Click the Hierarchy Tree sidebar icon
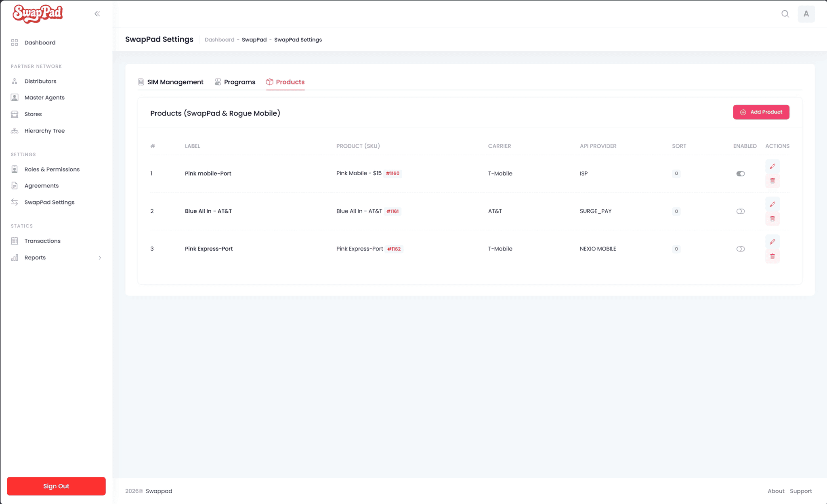The height and width of the screenshot is (504, 827). tap(15, 131)
